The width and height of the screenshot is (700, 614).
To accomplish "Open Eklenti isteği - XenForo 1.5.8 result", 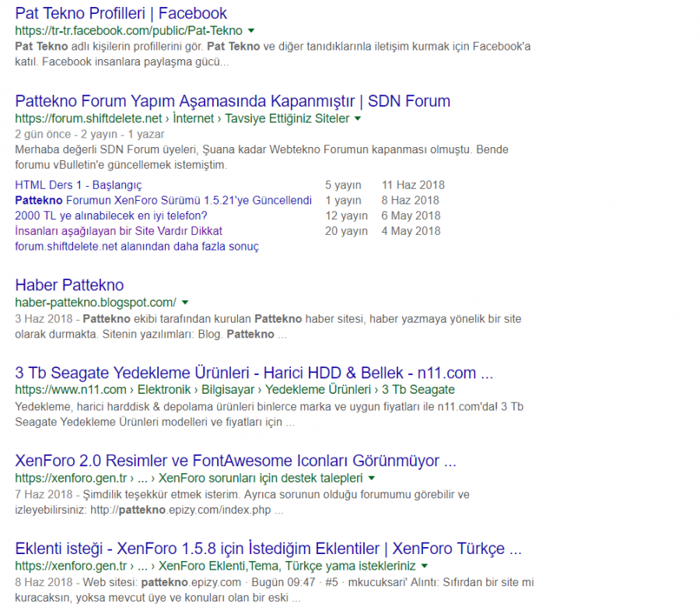I will point(268,549).
